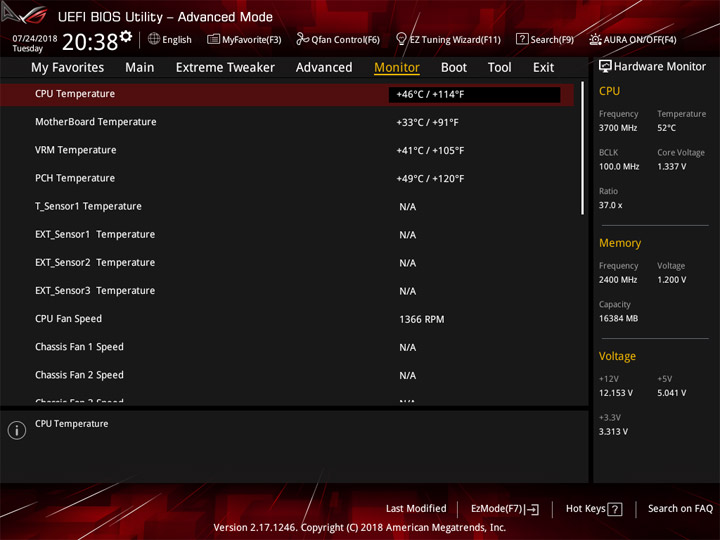Viewport: 720px width, 540px height.
Task: Select Chassis Fan 1 Speed row
Action: (x=287, y=347)
